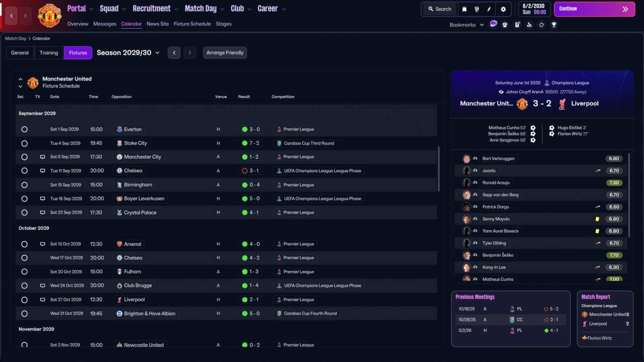Click the date and time display 6/2/2030
644x362 pixels.
(x=533, y=9)
